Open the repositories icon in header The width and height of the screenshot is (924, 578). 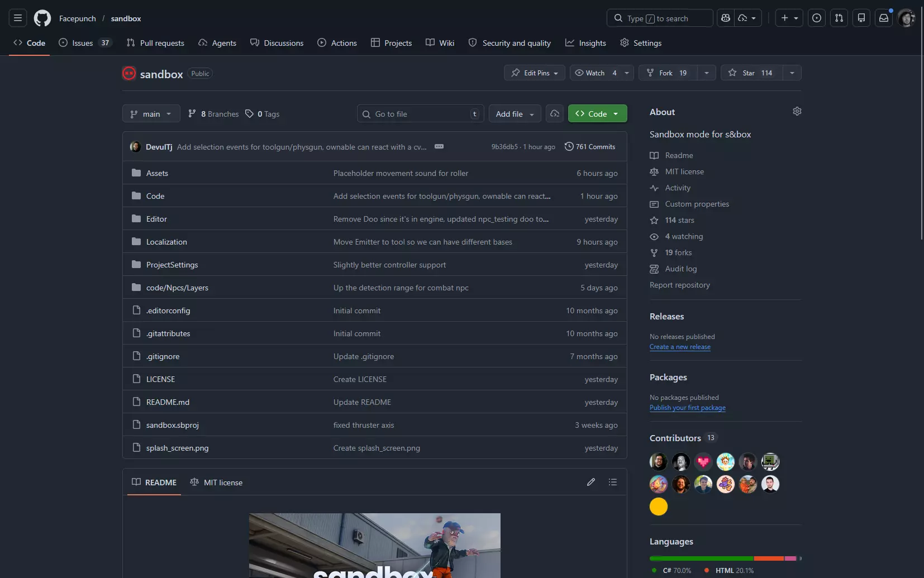pyautogui.click(x=861, y=18)
